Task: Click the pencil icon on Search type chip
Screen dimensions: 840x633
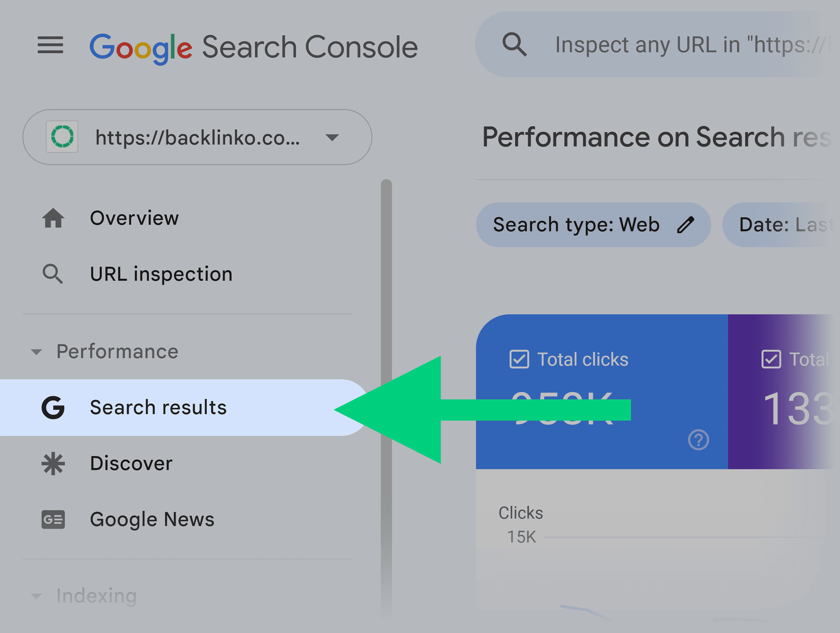Action: coord(686,224)
